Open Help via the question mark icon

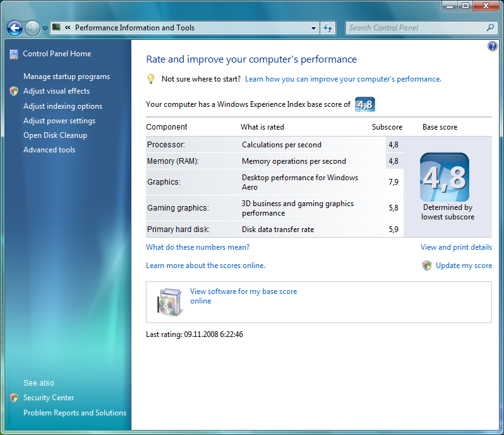[492, 46]
